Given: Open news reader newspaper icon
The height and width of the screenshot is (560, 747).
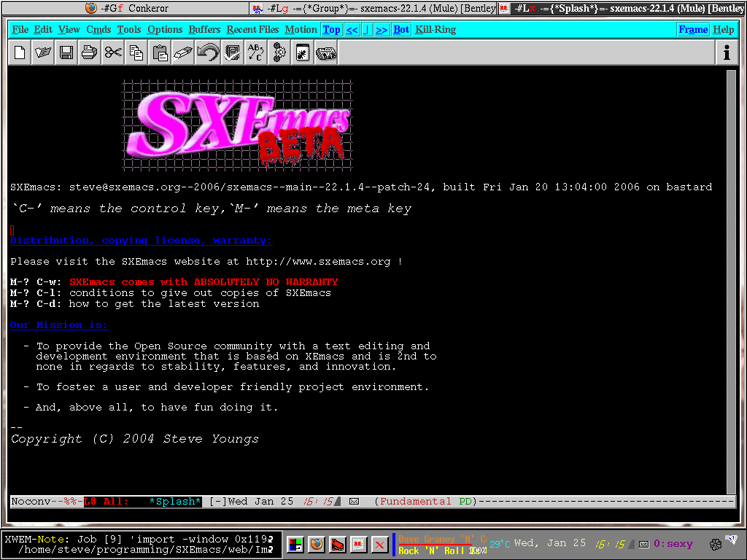Looking at the screenshot, I should click(x=326, y=52).
